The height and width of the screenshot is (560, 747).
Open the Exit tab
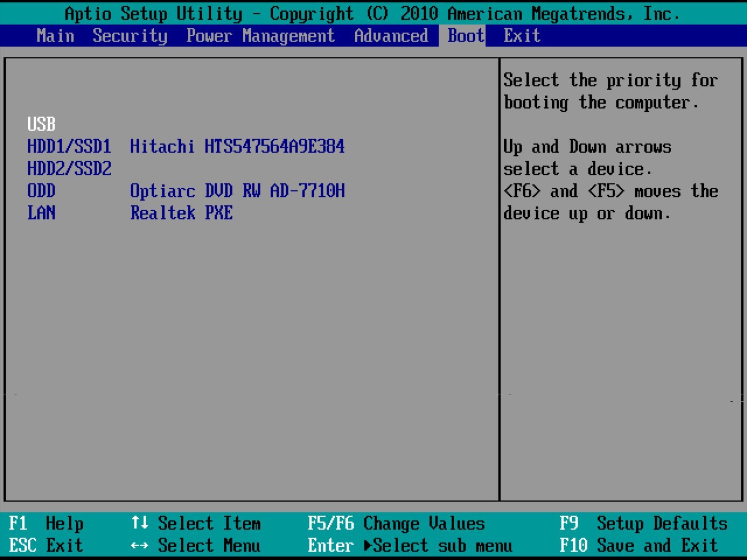522,36
